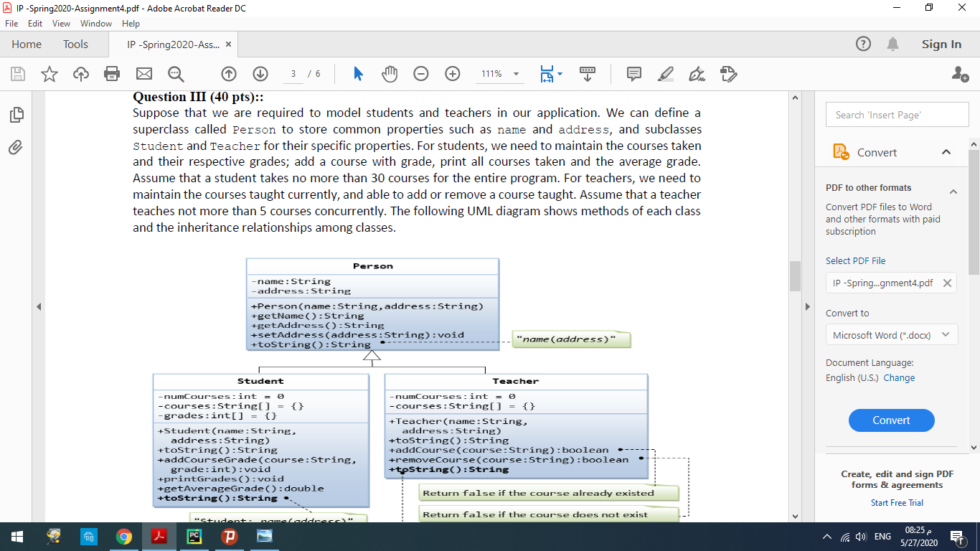The width and height of the screenshot is (980, 551).
Task: Open the Windows Start menu
Action: click(x=17, y=537)
